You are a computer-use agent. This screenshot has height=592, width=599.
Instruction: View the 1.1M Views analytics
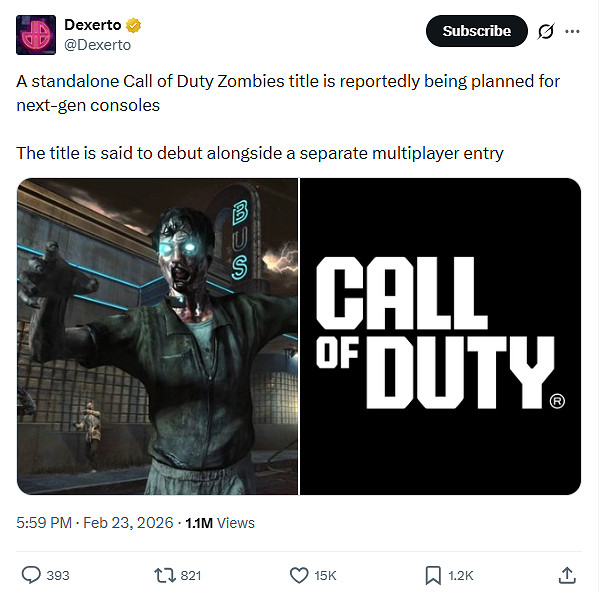coord(220,523)
